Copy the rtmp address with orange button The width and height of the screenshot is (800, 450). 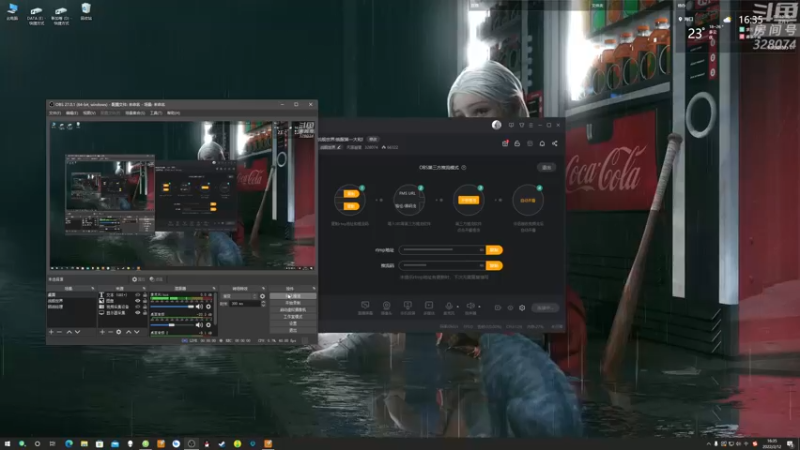493,250
